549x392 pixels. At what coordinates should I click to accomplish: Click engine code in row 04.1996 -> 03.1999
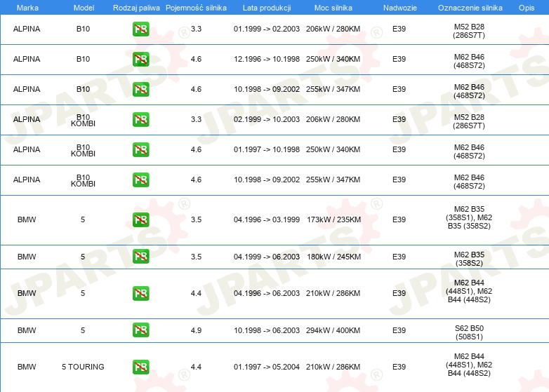click(469, 217)
